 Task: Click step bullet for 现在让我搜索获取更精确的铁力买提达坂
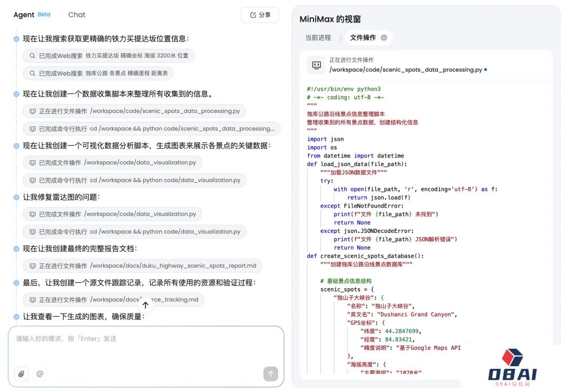16,39
